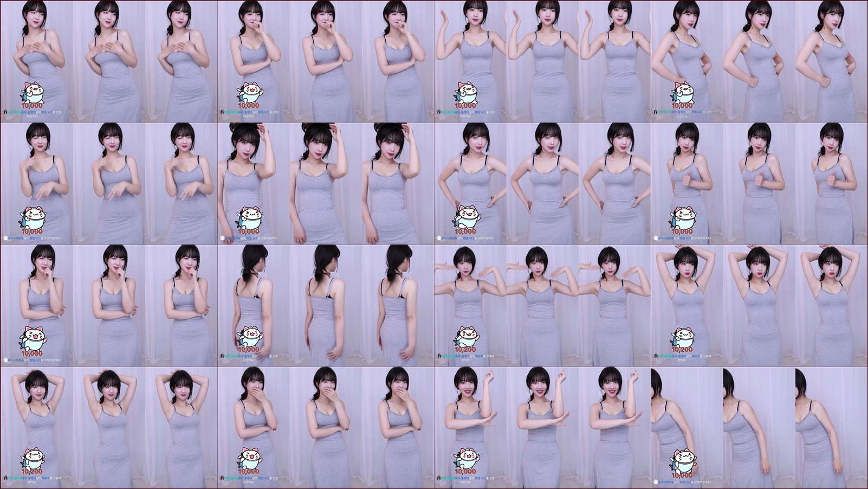
Task: Open the thumbnail with hands crossed over chest
Action: click(x=109, y=61)
